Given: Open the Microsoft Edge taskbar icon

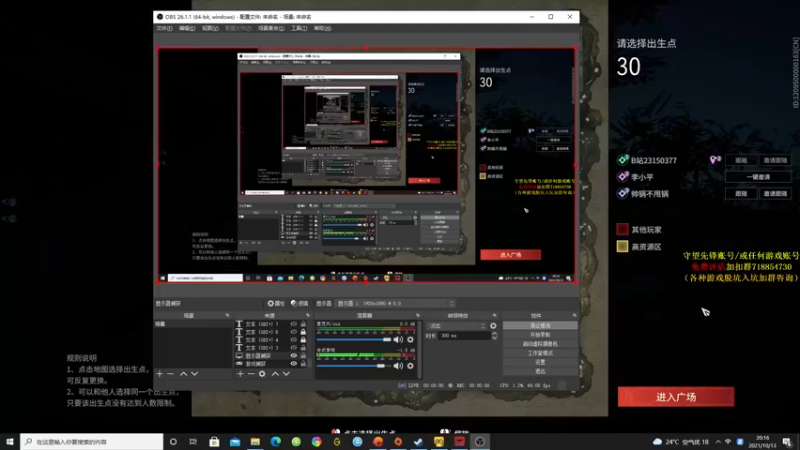Looking at the screenshot, I should pos(276,441).
